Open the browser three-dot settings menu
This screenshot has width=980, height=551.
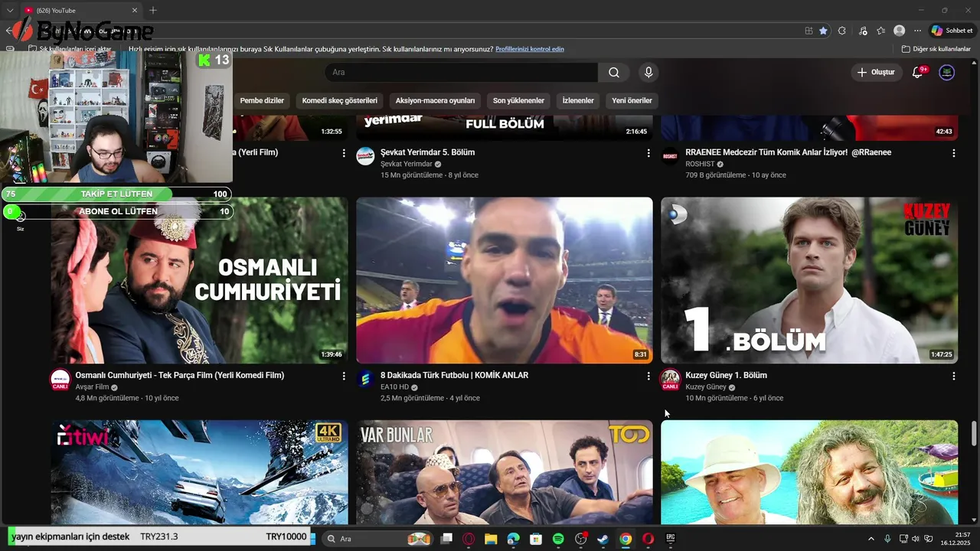point(917,31)
